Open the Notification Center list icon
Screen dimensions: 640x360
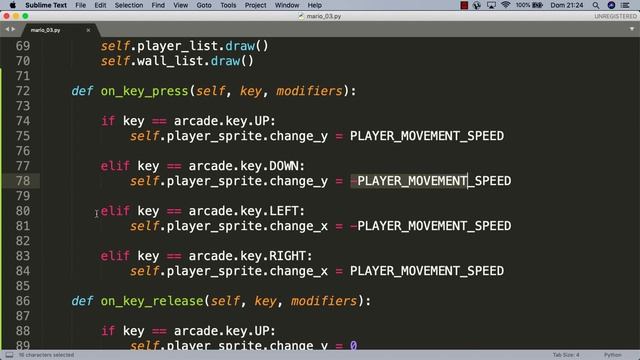click(x=625, y=5)
